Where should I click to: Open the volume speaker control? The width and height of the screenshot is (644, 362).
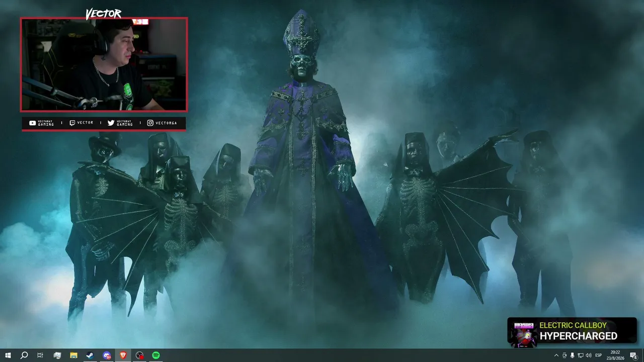(x=589, y=355)
